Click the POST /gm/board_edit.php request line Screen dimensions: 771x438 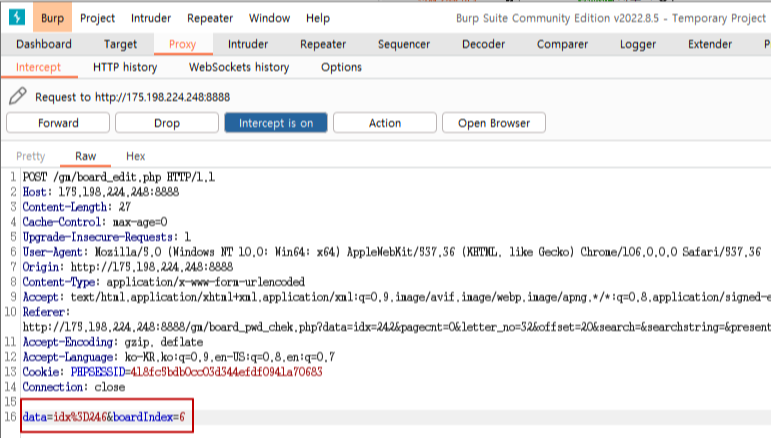pos(119,177)
